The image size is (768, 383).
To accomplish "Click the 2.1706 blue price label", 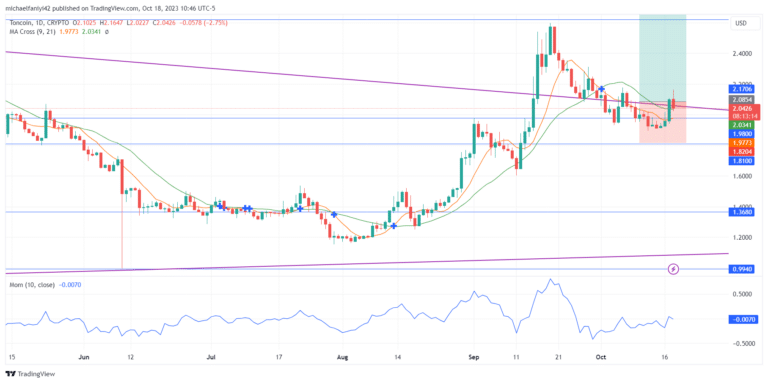I will point(743,89).
